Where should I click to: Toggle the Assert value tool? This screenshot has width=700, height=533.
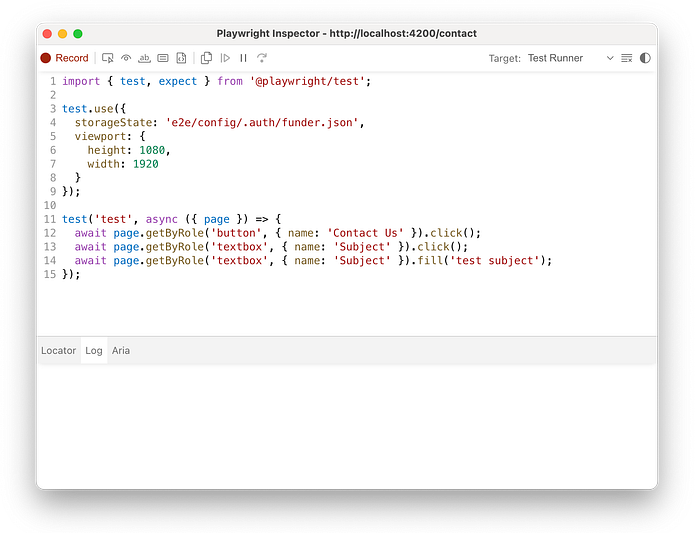coord(163,58)
